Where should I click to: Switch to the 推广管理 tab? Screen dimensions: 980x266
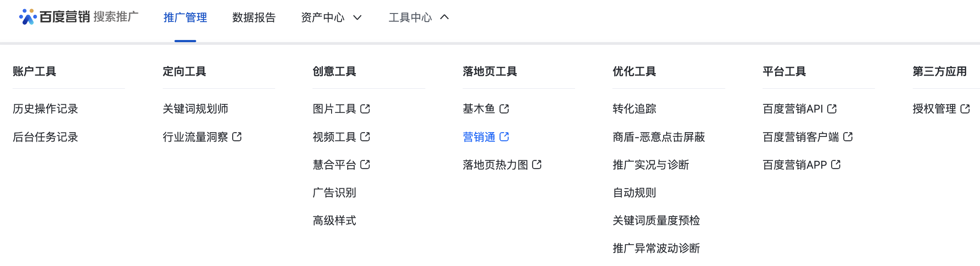(185, 17)
